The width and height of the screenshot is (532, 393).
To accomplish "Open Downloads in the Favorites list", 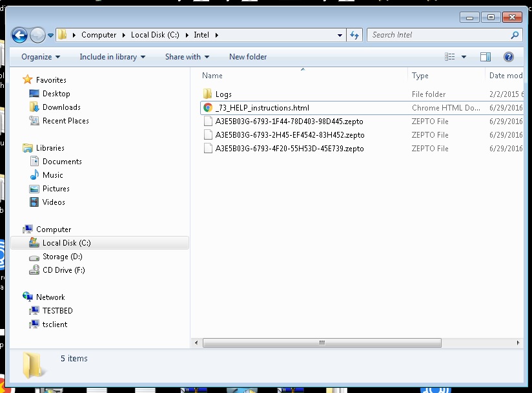I will tap(61, 107).
